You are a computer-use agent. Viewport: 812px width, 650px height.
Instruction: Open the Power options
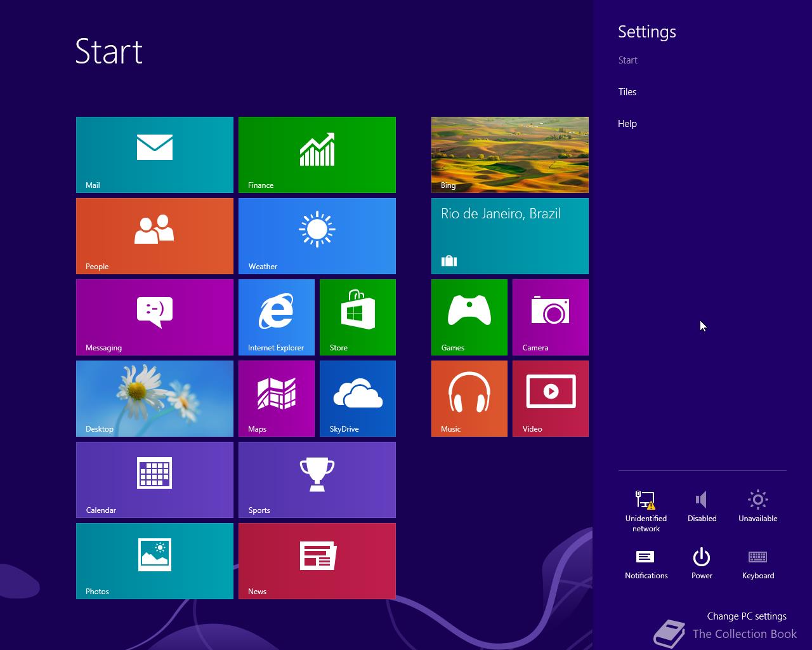702,564
